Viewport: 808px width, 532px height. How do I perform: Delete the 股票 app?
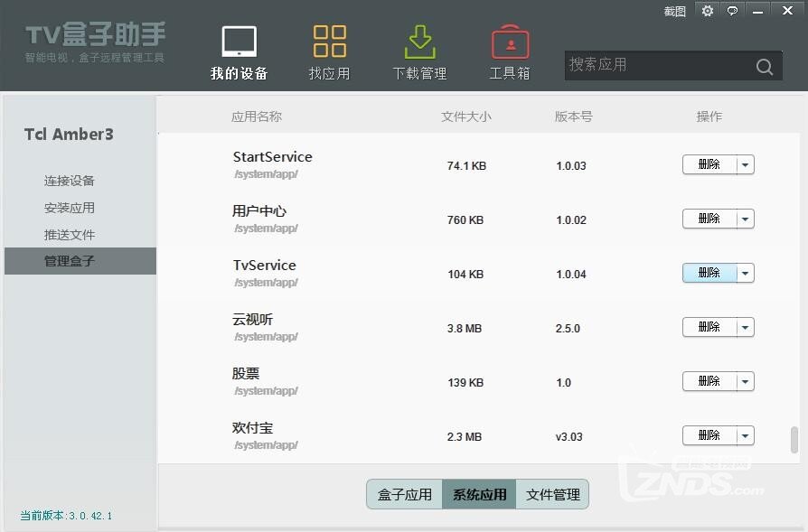(709, 382)
